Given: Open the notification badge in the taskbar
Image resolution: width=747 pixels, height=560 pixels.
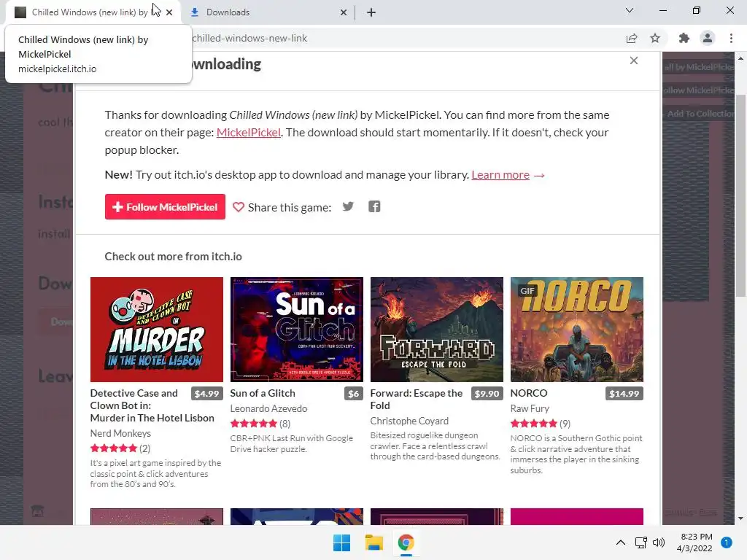Looking at the screenshot, I should pyautogui.click(x=727, y=542).
